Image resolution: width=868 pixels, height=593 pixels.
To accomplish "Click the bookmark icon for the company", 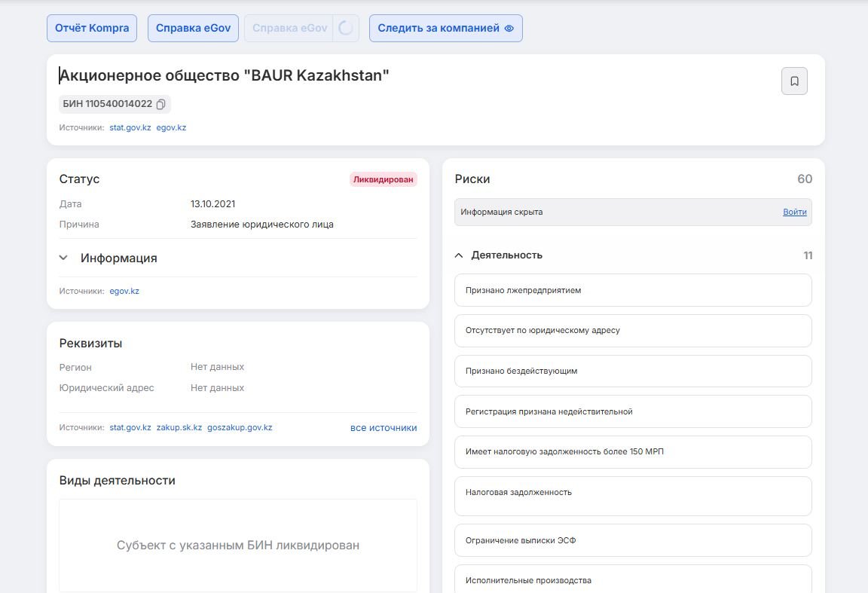I will 794,81.
